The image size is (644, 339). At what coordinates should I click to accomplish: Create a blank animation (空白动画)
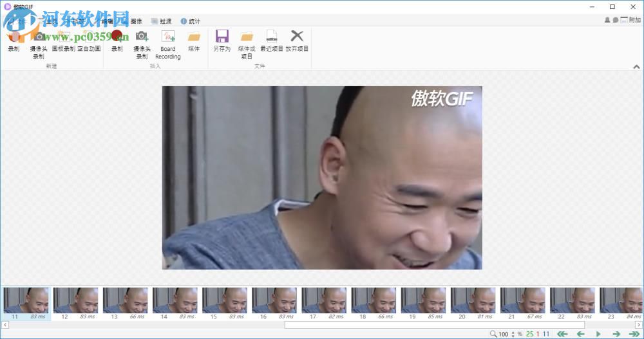tap(89, 41)
